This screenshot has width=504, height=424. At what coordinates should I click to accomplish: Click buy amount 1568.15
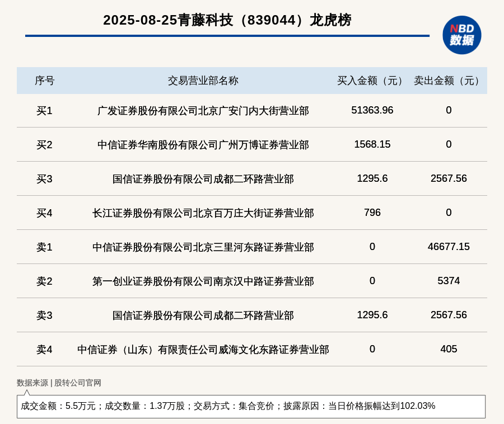[372, 144]
